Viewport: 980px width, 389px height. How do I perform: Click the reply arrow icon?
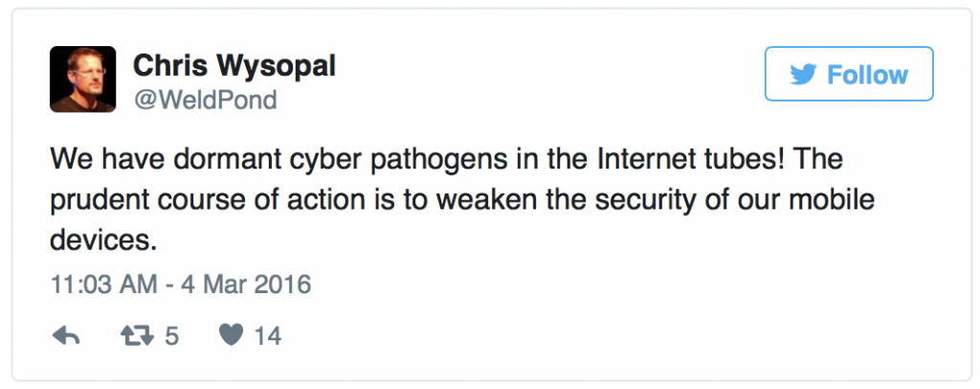coord(65,335)
